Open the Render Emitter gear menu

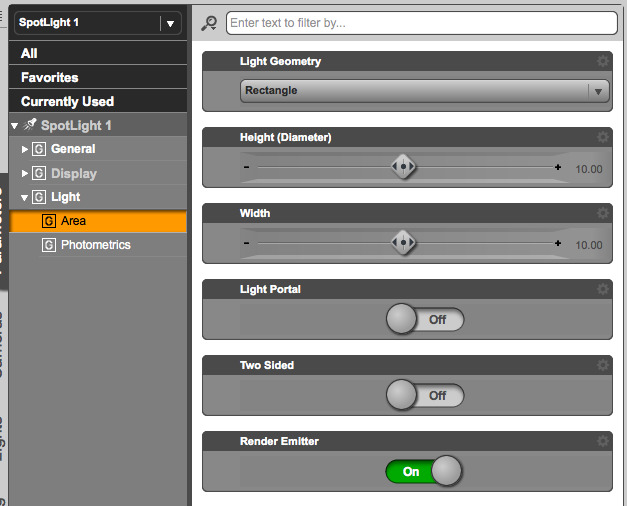point(603,441)
